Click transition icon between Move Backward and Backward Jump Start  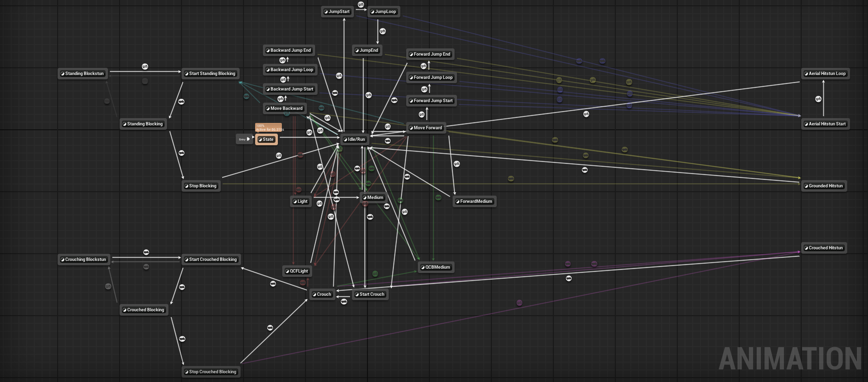tap(280, 99)
